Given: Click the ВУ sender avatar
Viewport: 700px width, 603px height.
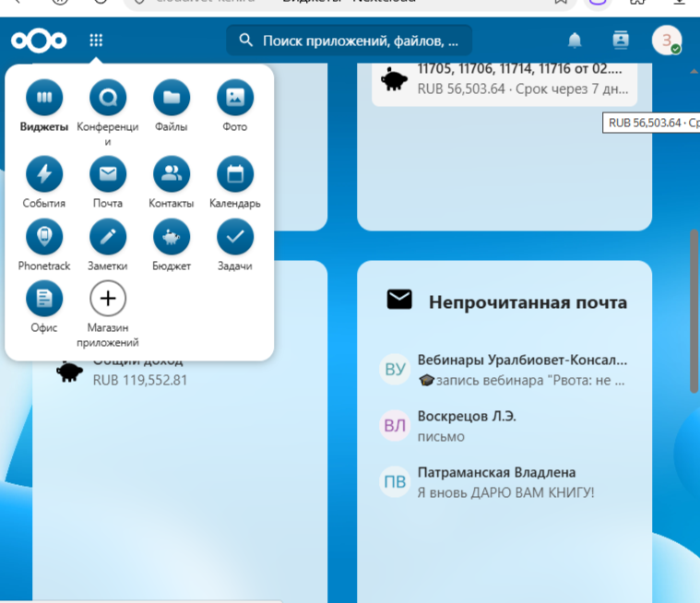Looking at the screenshot, I should click(395, 370).
